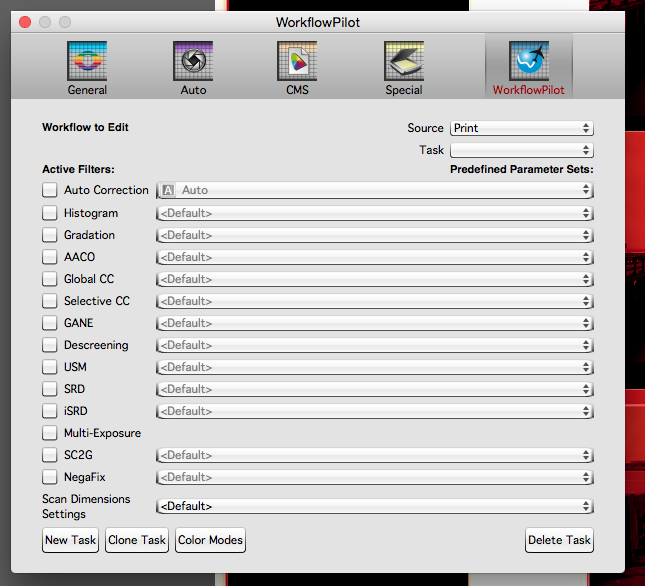Enable the Auto Correction checkbox

(x=50, y=190)
